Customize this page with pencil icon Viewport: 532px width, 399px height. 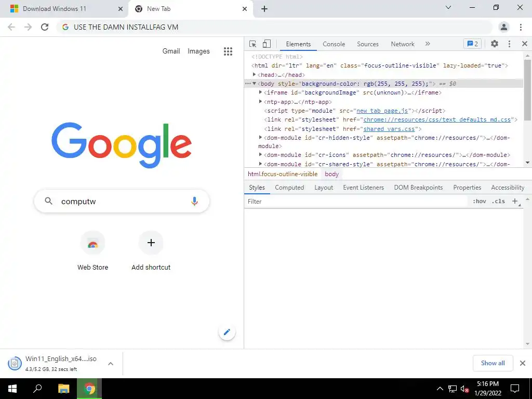[227, 332]
